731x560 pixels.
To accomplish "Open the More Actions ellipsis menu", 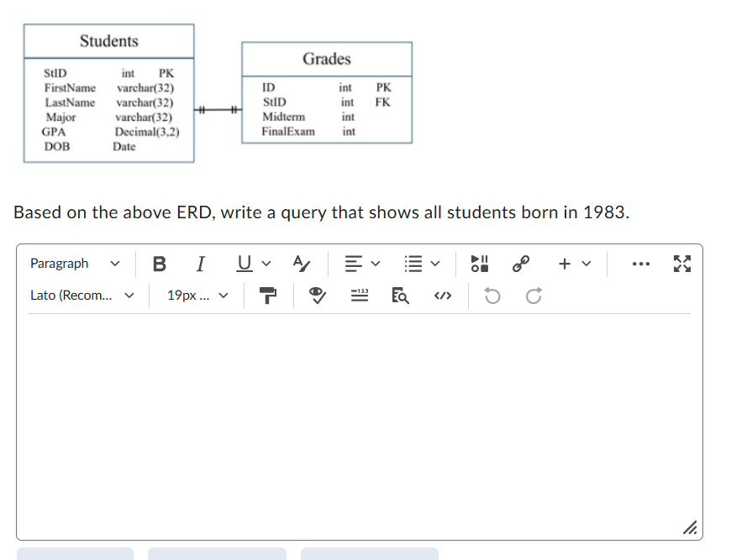I will click(x=641, y=263).
